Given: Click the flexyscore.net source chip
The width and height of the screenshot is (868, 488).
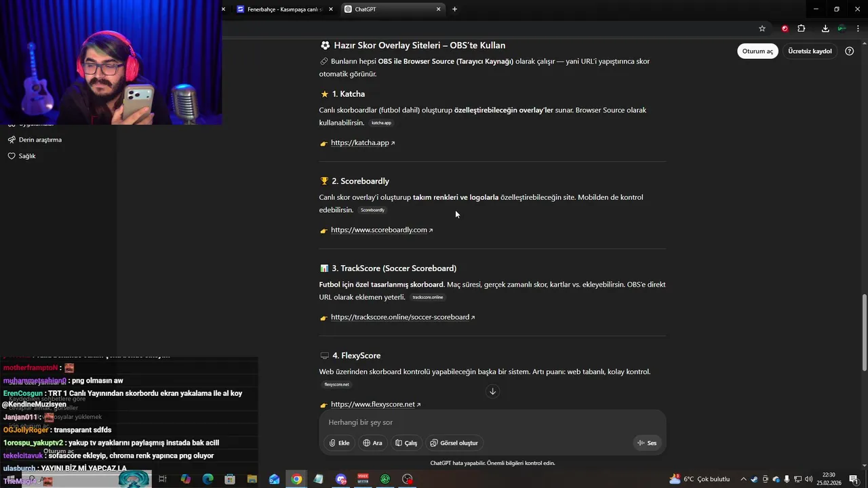Looking at the screenshot, I should pyautogui.click(x=336, y=384).
